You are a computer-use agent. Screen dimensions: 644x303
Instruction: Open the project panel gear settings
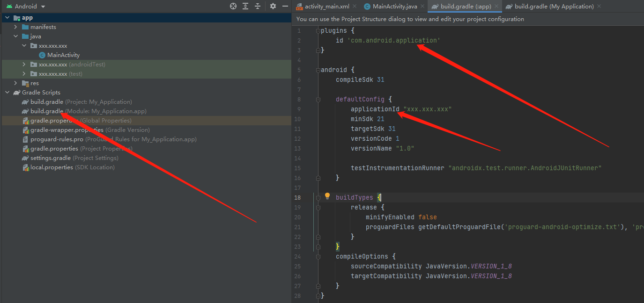[x=273, y=6]
